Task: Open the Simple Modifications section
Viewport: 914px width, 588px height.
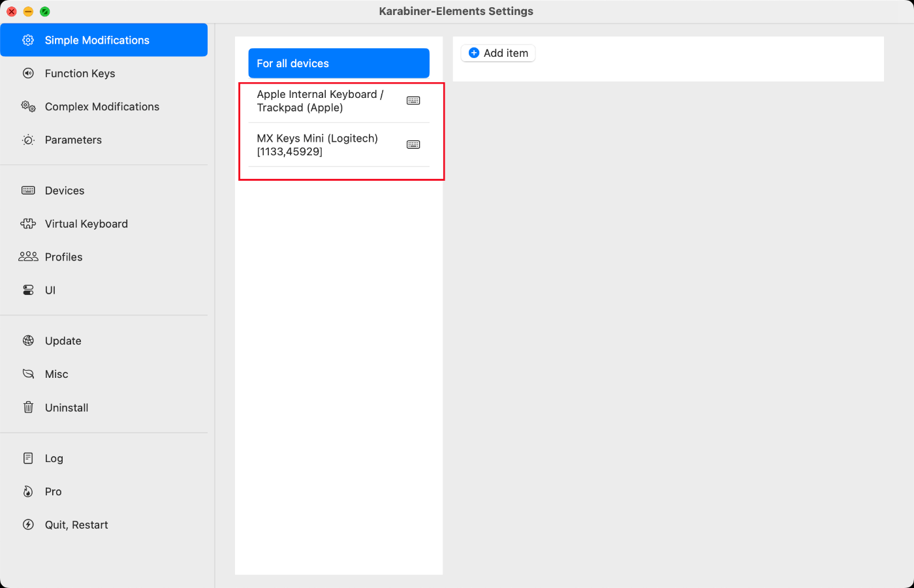Action: (x=104, y=40)
